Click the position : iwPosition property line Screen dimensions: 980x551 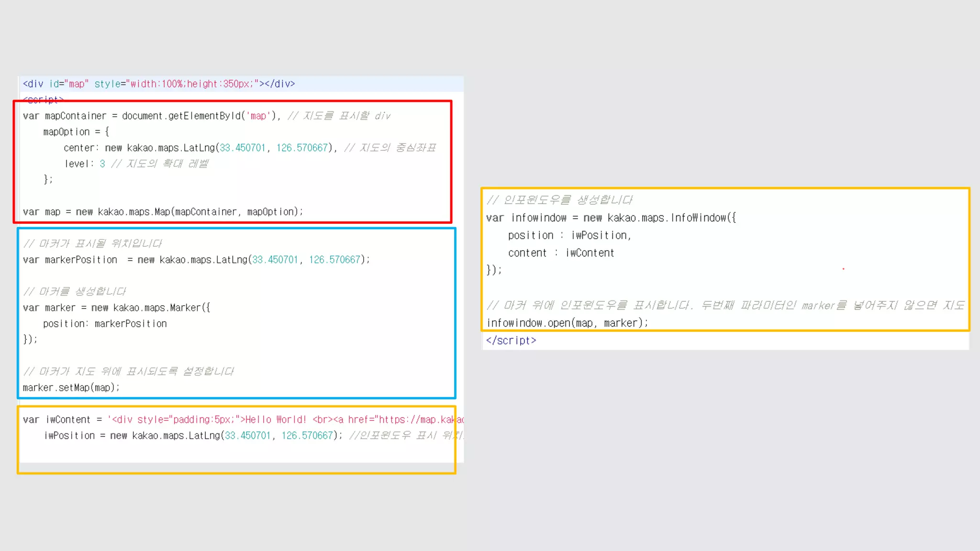pyautogui.click(x=569, y=235)
